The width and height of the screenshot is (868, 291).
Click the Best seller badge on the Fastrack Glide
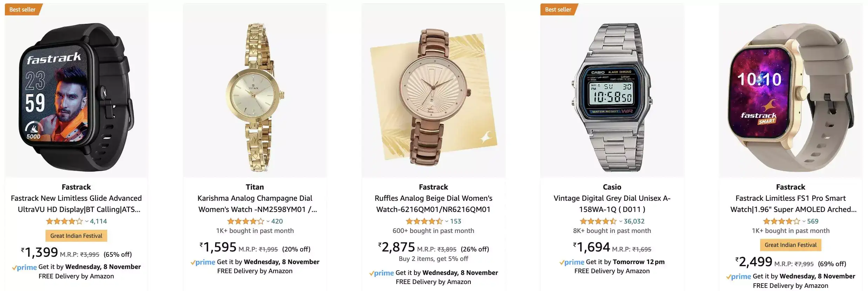coord(22,9)
